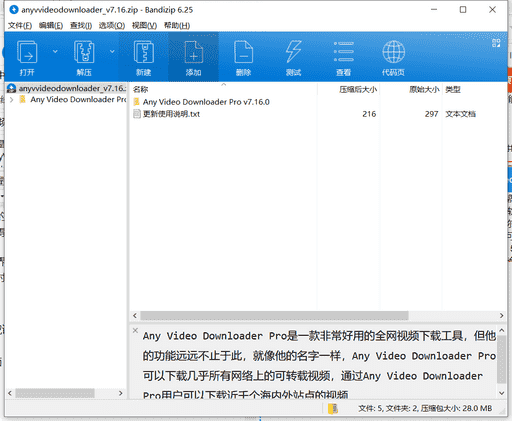The width and height of the screenshot is (512, 421).
Task: Click comment pane vertical scrollbar thumb
Action: [x=501, y=359]
